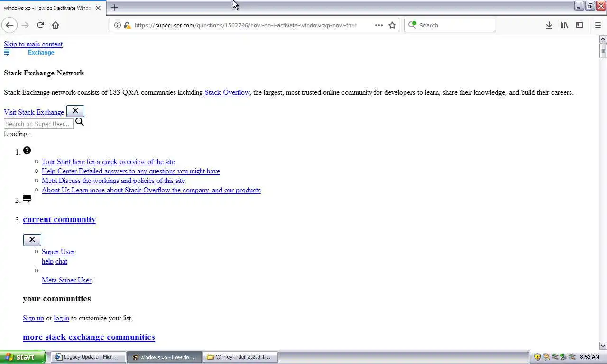Click the Stack Exchange logo icon
This screenshot has height=364, width=607.
click(x=29, y=53)
